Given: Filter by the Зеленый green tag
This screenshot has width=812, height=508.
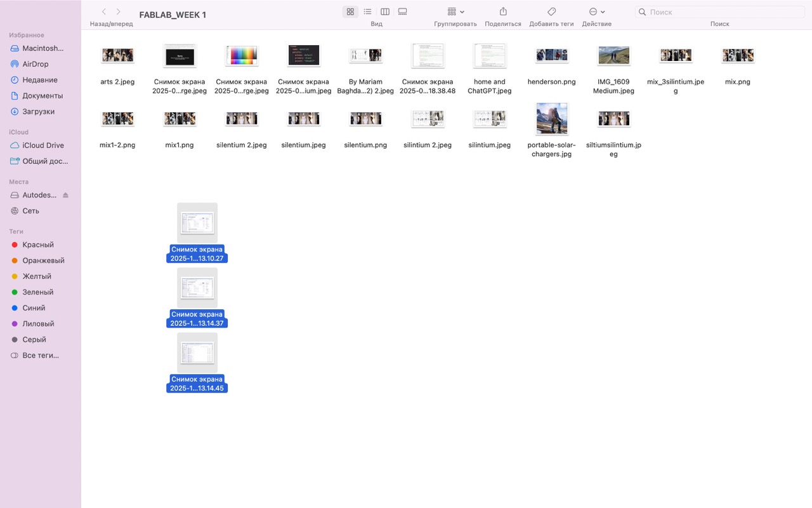Looking at the screenshot, I should (37, 292).
